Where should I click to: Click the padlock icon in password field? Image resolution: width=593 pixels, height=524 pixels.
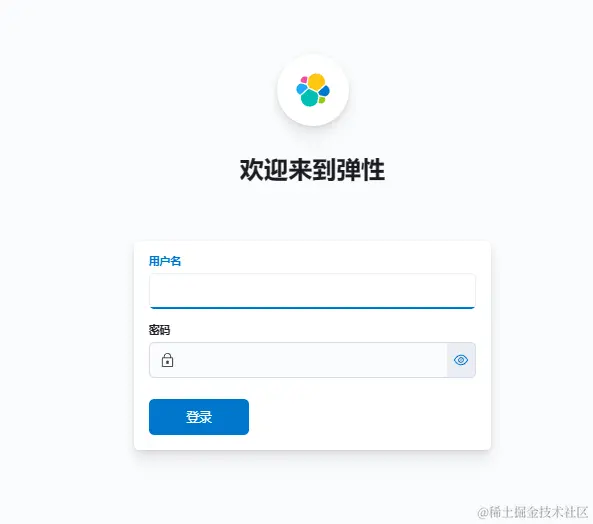167,360
